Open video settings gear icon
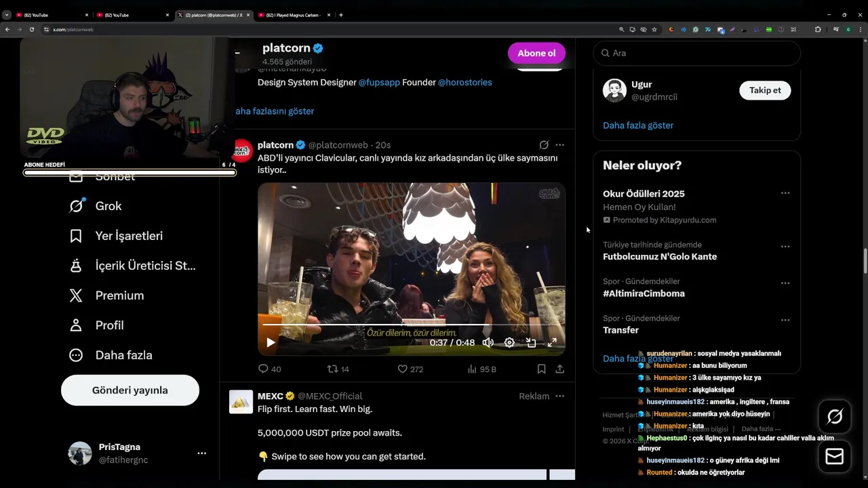Image resolution: width=868 pixels, height=488 pixels. (509, 342)
